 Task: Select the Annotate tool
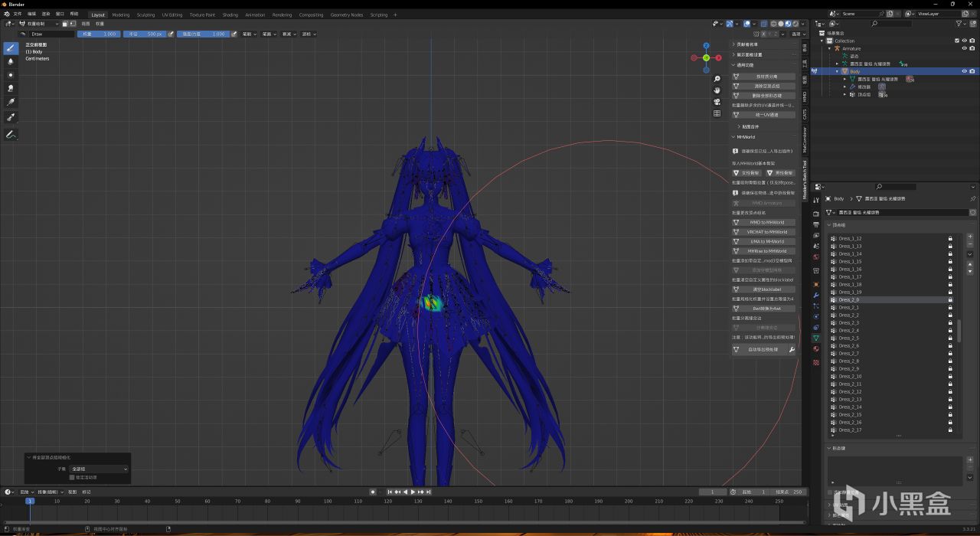11,134
